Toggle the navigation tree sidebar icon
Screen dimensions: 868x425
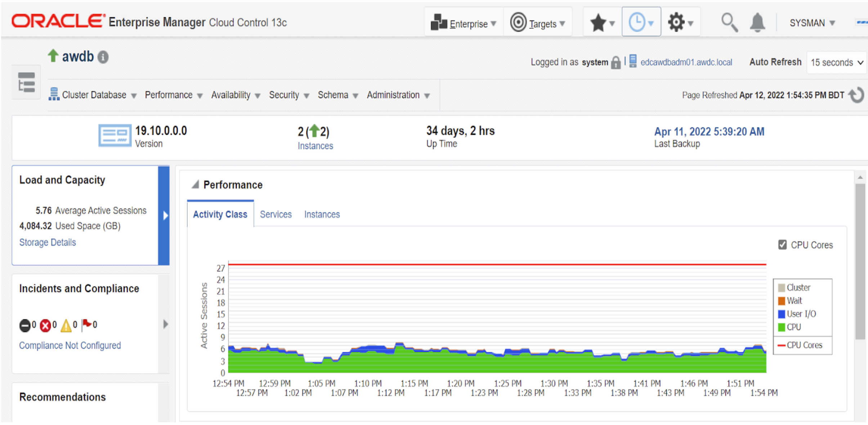tap(26, 82)
